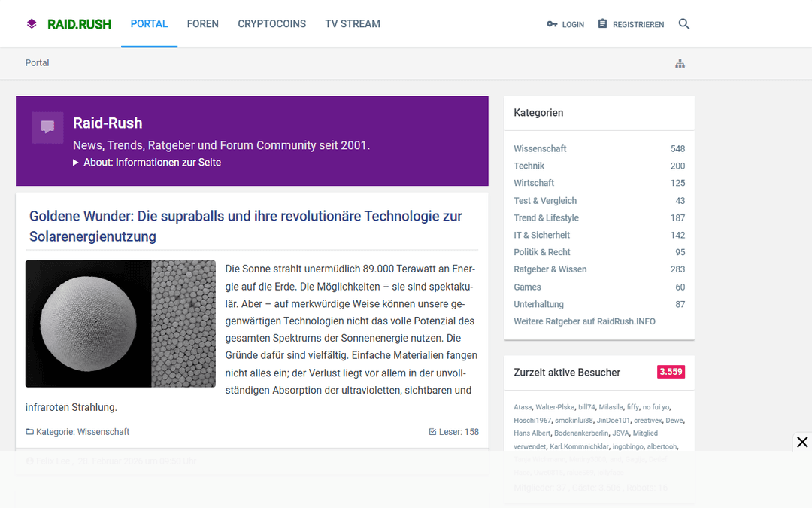Click the Portal breadcrumb

[x=38, y=62]
